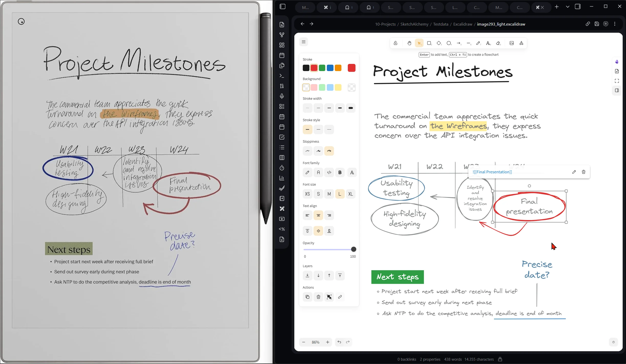Pick the blue stroke color
Image resolution: width=626 pixels, height=364 pixels.
point(330,68)
